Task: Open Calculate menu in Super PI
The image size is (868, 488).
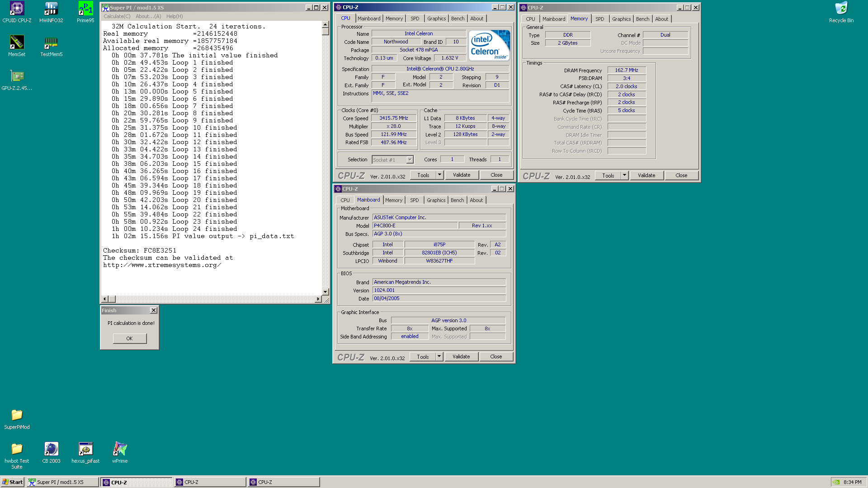Action: [x=117, y=16]
